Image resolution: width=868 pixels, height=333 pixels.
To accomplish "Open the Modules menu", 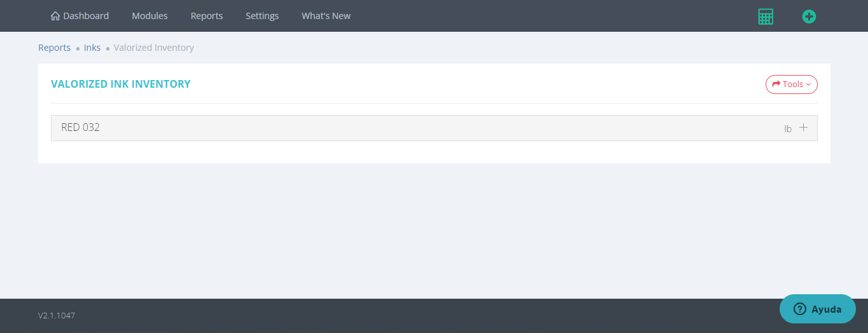I will pyautogui.click(x=149, y=16).
